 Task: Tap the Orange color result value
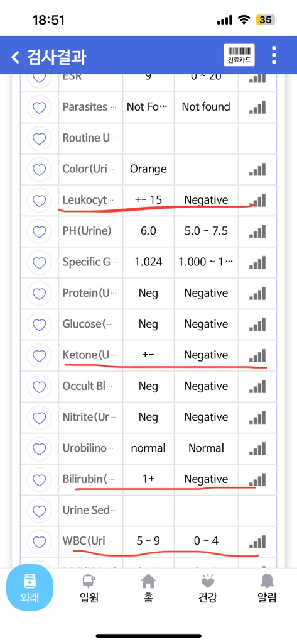coord(148,169)
